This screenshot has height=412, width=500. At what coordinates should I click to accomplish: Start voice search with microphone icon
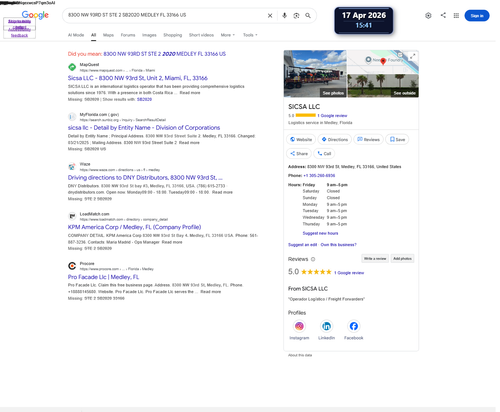pos(284,16)
